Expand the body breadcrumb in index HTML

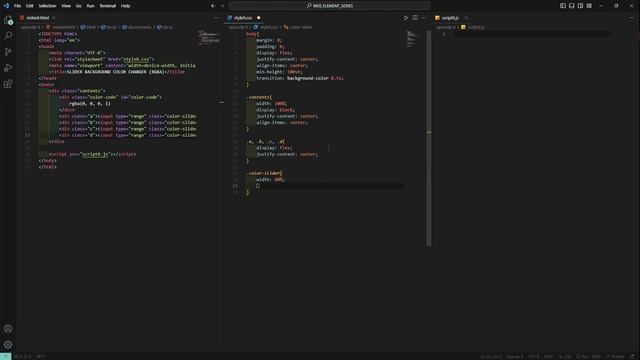(109, 27)
